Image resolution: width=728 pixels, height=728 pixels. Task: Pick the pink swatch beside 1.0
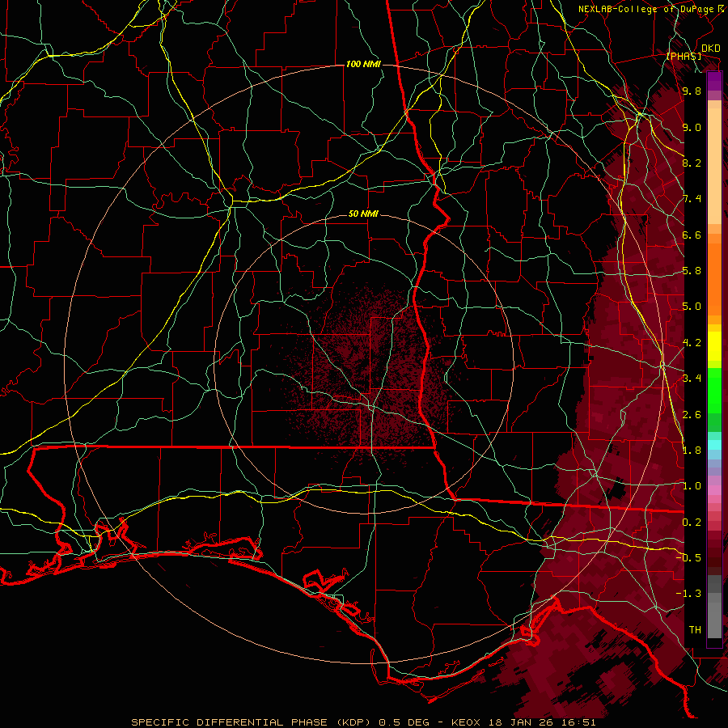714,490
